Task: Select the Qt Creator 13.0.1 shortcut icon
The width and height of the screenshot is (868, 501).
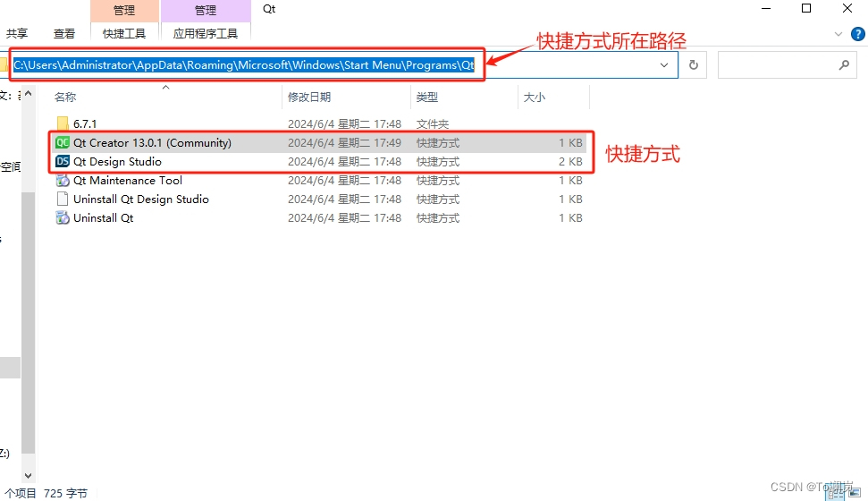Action: [x=63, y=142]
